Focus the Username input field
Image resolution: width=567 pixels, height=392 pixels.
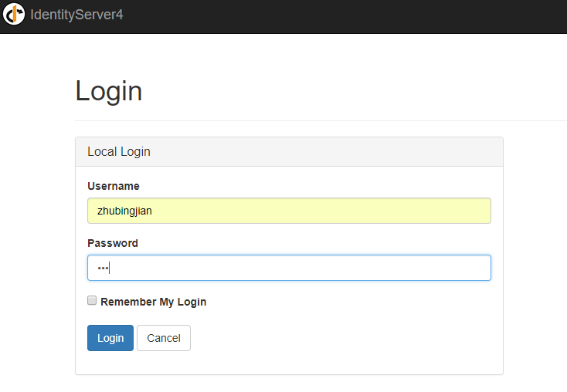pos(289,211)
